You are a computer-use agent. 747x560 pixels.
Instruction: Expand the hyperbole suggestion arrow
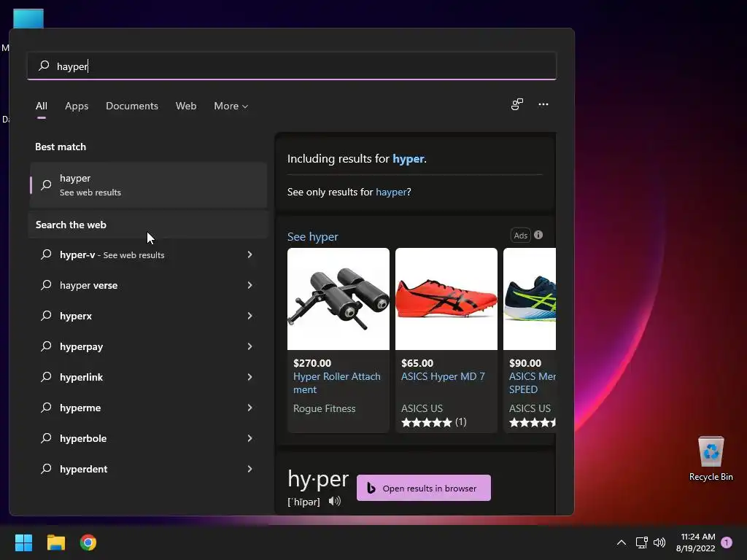[x=249, y=438]
